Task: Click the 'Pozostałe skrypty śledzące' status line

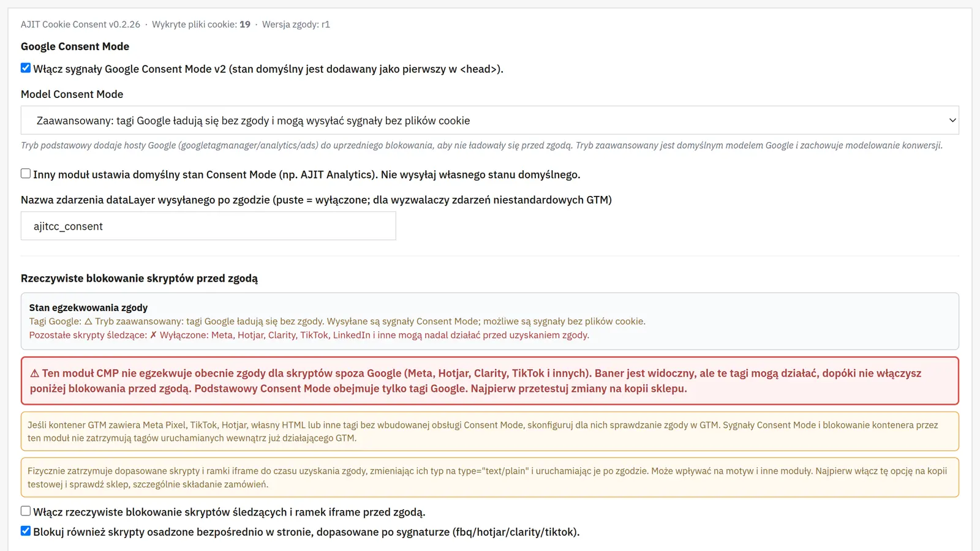Action: tap(309, 335)
